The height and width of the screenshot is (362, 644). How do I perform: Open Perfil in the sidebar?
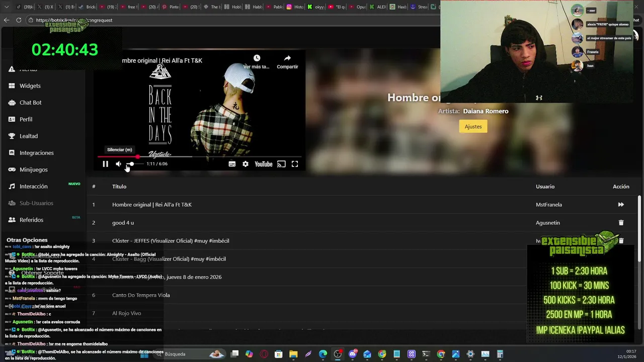[x=26, y=119]
